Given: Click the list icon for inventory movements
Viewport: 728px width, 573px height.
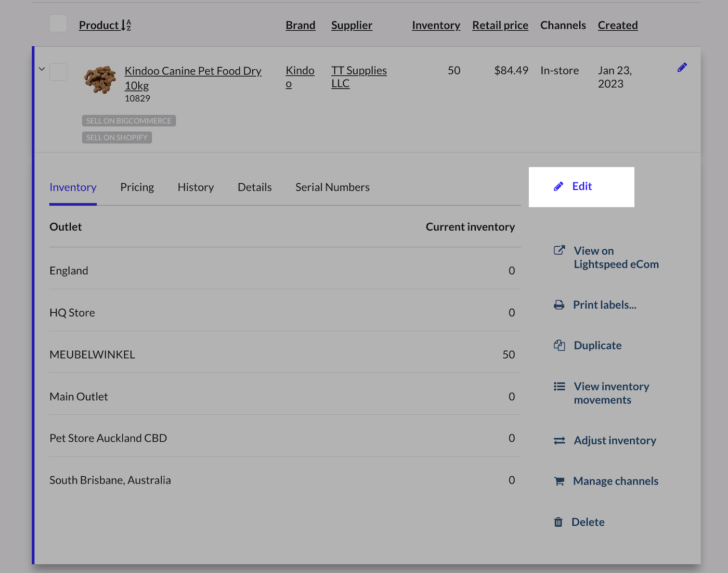Looking at the screenshot, I should 560,386.
